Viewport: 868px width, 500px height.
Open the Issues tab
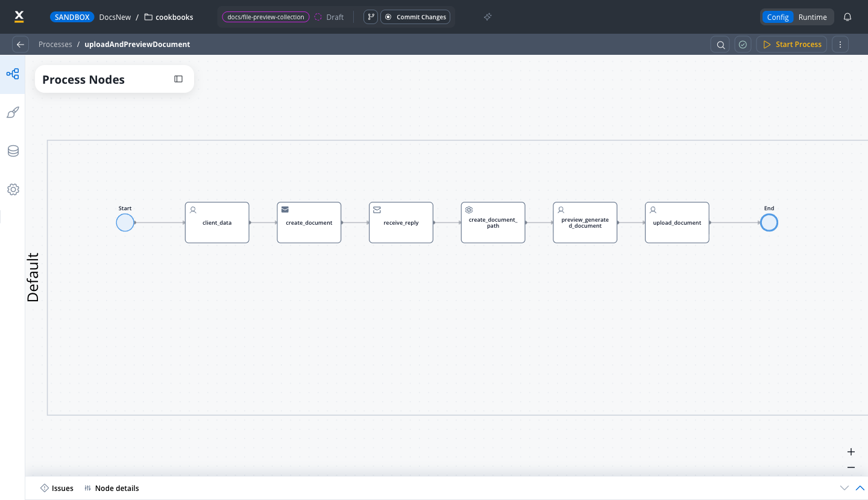click(x=57, y=488)
